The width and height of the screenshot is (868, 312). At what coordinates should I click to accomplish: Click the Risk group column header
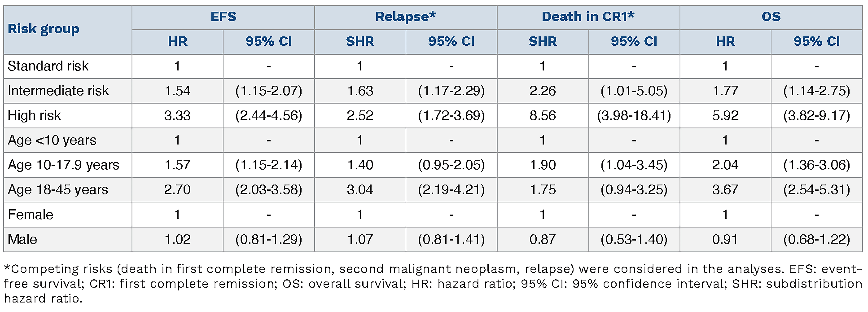43,29
